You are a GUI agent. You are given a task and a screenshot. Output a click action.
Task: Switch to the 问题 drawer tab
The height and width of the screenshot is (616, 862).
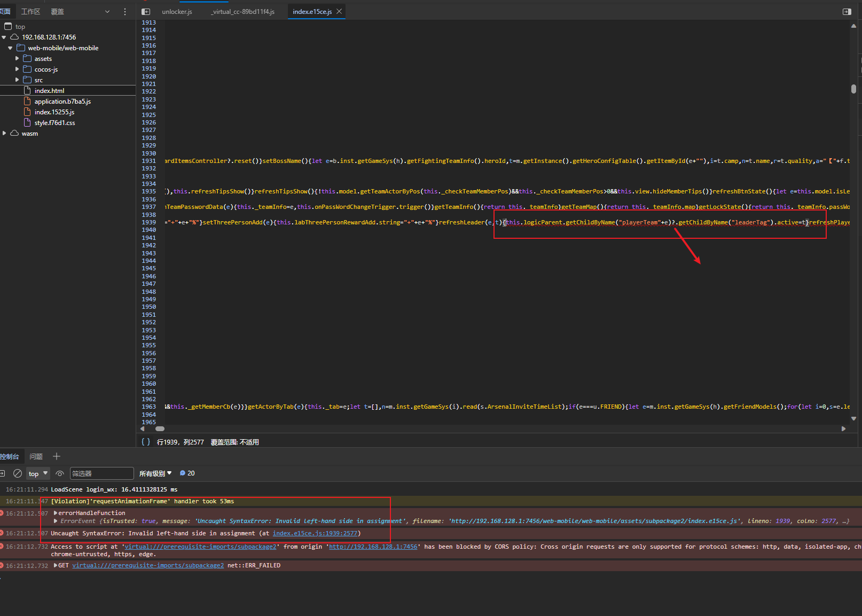pos(36,456)
